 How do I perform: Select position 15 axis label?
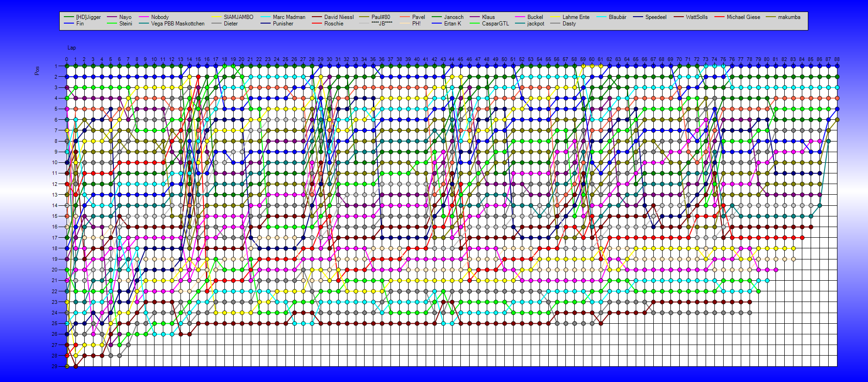[x=55, y=216]
